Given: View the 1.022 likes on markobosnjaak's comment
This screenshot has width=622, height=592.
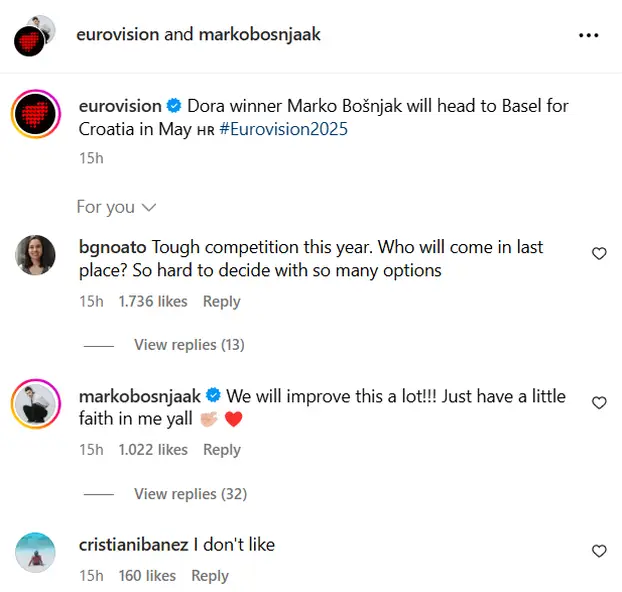Looking at the screenshot, I should pos(153,450).
